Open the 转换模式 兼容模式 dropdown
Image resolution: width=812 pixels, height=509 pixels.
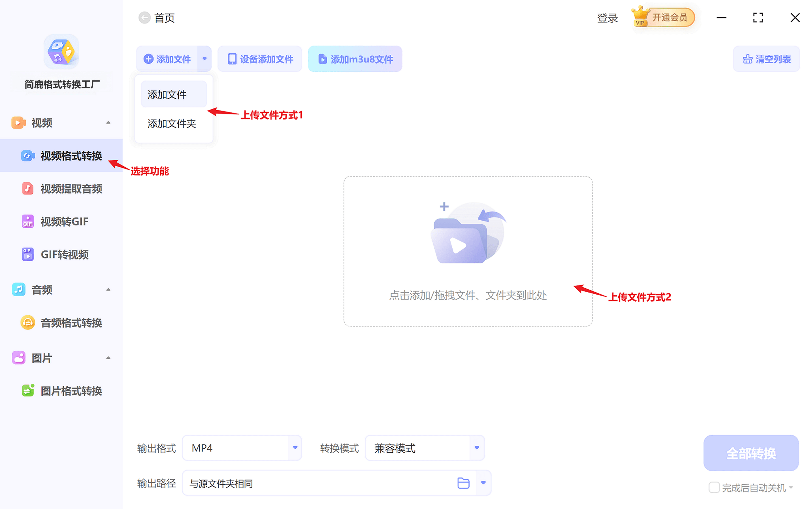click(x=476, y=448)
